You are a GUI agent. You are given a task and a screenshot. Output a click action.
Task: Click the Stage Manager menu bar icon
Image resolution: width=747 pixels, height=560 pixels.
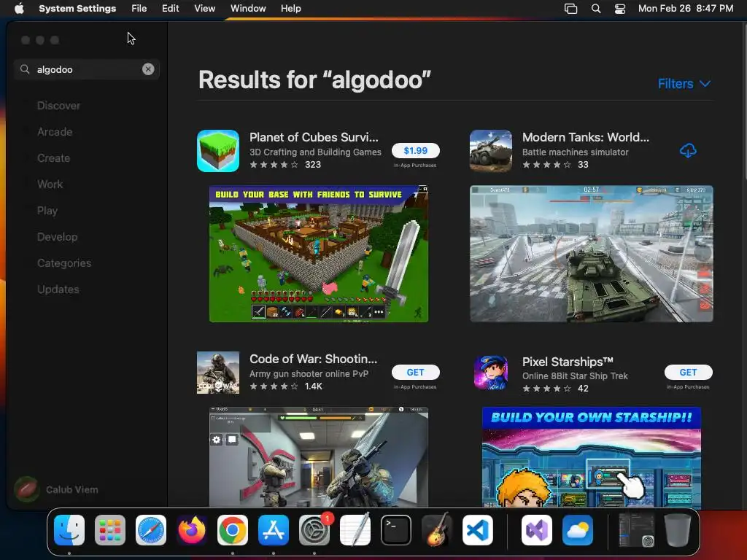coord(570,8)
